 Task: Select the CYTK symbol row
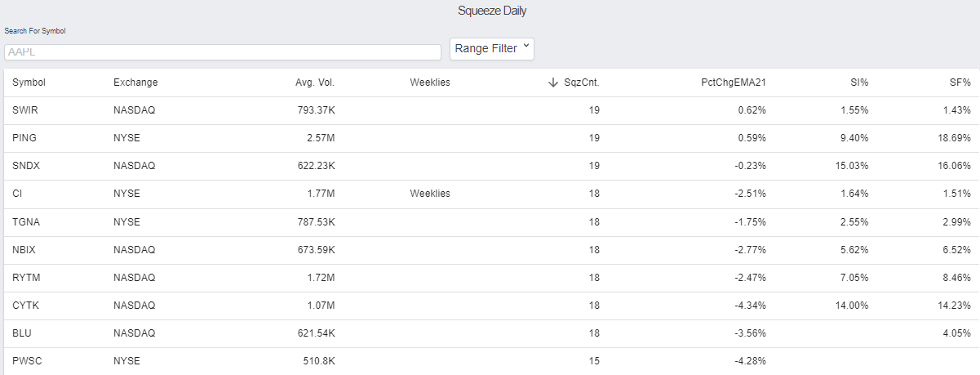coord(490,306)
